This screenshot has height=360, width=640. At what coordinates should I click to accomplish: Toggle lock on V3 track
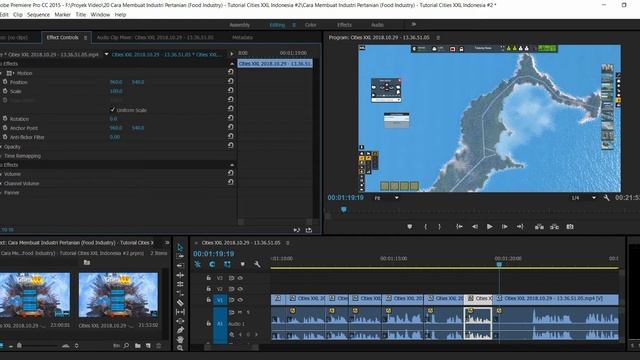(209, 278)
